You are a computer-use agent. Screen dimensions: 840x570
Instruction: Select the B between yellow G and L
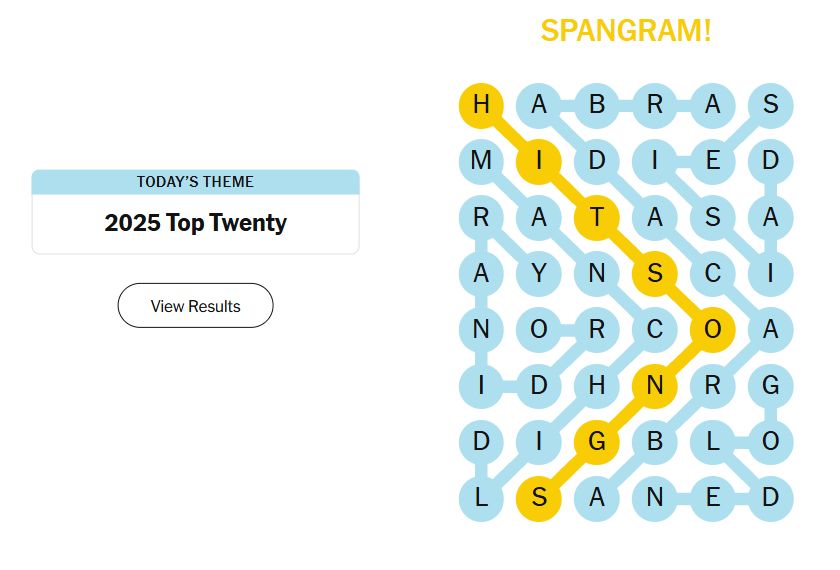655,442
